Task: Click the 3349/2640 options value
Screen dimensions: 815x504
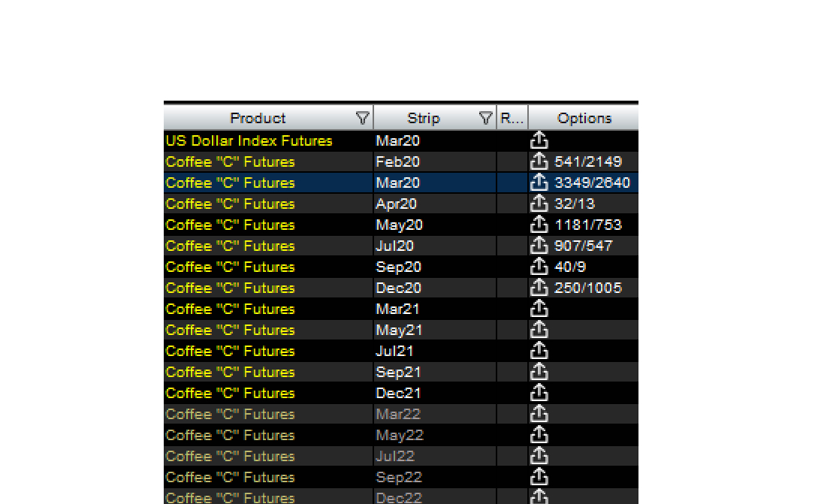Action: [x=592, y=183]
